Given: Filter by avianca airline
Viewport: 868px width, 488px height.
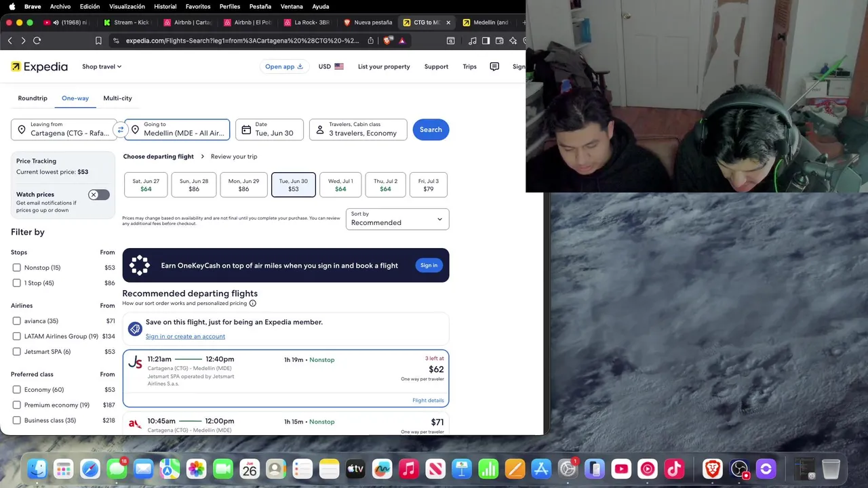Looking at the screenshot, I should pyautogui.click(x=17, y=321).
